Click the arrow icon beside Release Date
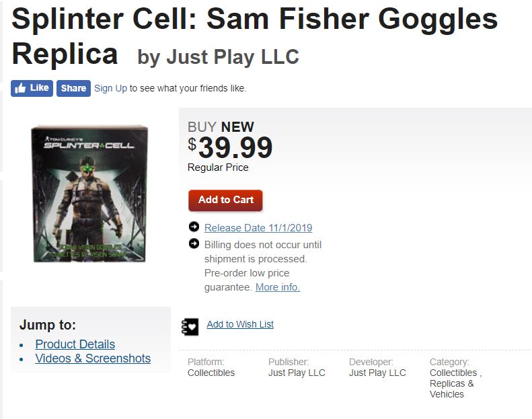 (194, 227)
